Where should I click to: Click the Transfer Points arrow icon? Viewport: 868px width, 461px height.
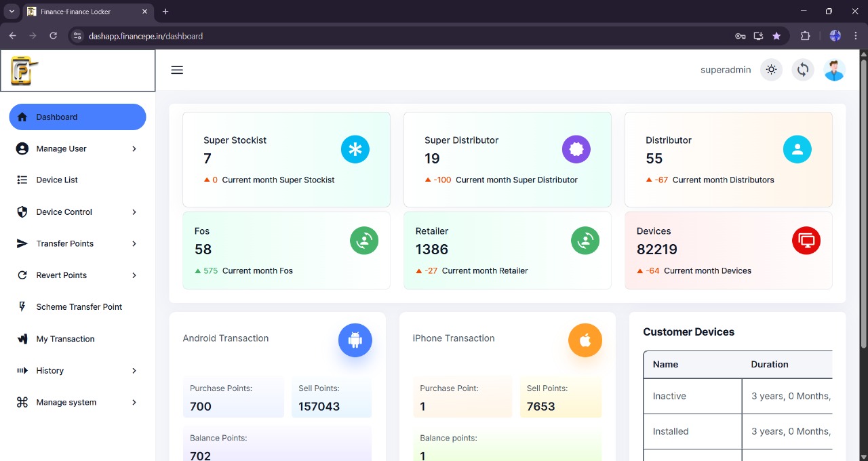[x=22, y=243]
